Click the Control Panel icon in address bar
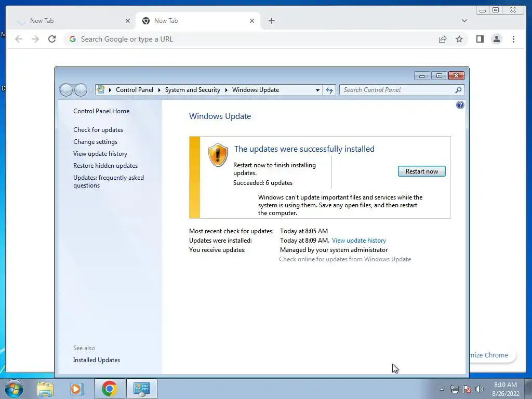 [x=101, y=89]
